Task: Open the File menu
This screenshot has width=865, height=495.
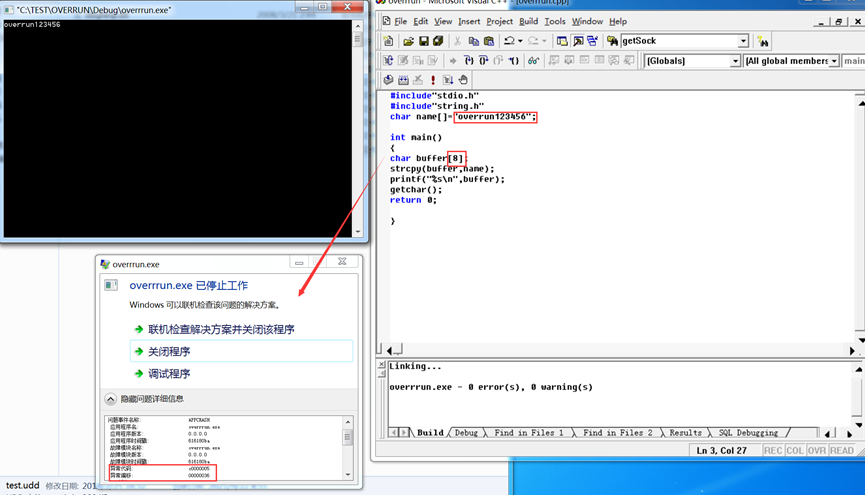Action: coord(401,21)
